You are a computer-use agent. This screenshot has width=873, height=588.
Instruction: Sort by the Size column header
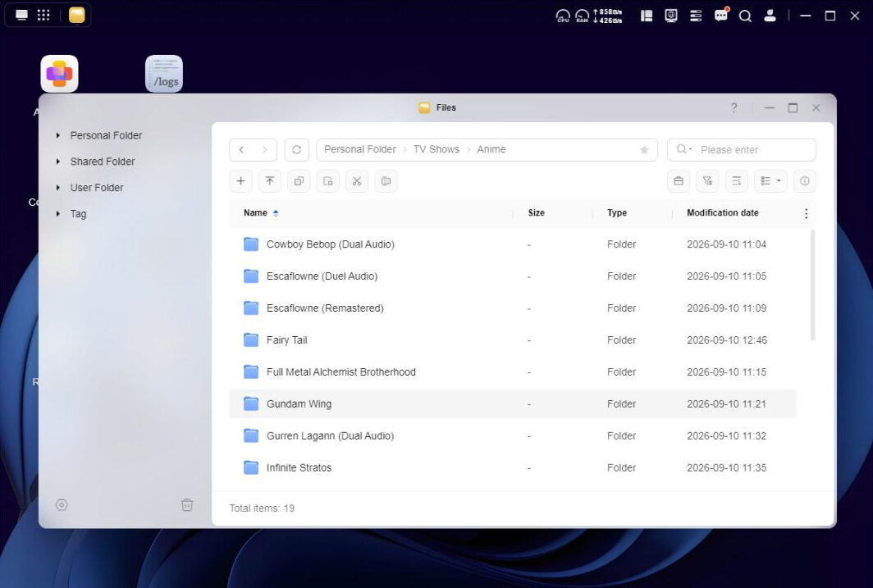pos(536,212)
